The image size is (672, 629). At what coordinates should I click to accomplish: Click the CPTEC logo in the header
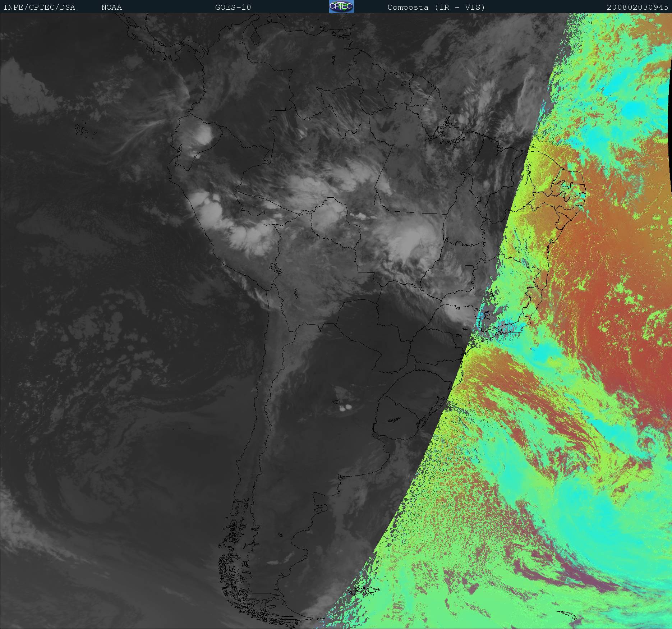pyautogui.click(x=341, y=6)
